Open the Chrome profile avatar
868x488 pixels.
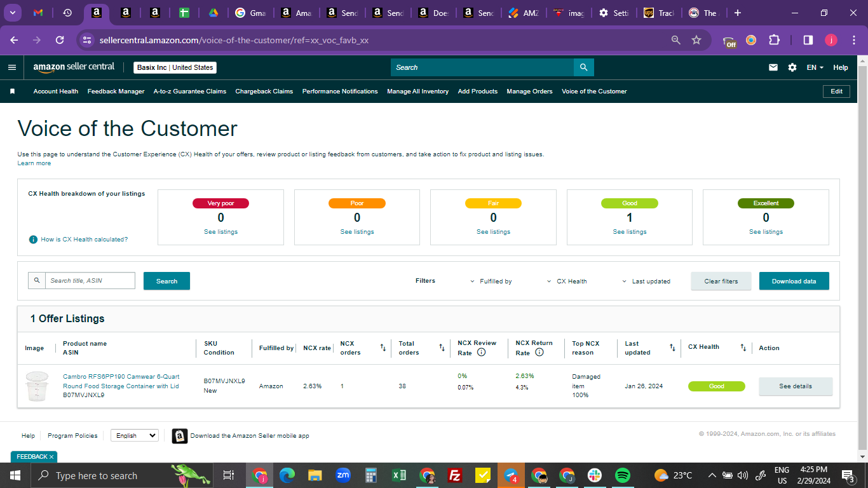coord(831,40)
